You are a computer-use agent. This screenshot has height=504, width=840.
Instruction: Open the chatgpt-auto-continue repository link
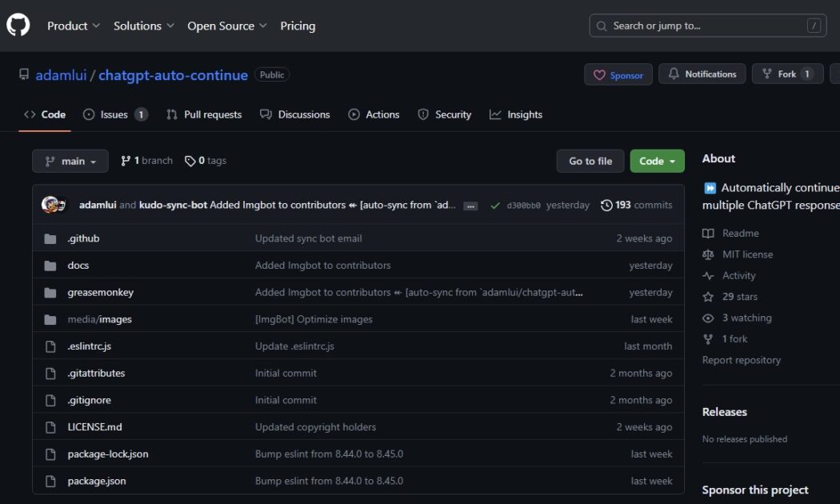173,75
